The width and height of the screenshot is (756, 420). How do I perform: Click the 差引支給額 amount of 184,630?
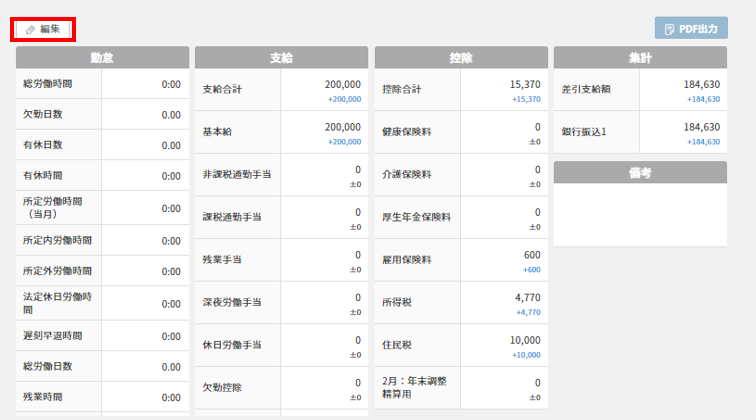pyautogui.click(x=701, y=85)
